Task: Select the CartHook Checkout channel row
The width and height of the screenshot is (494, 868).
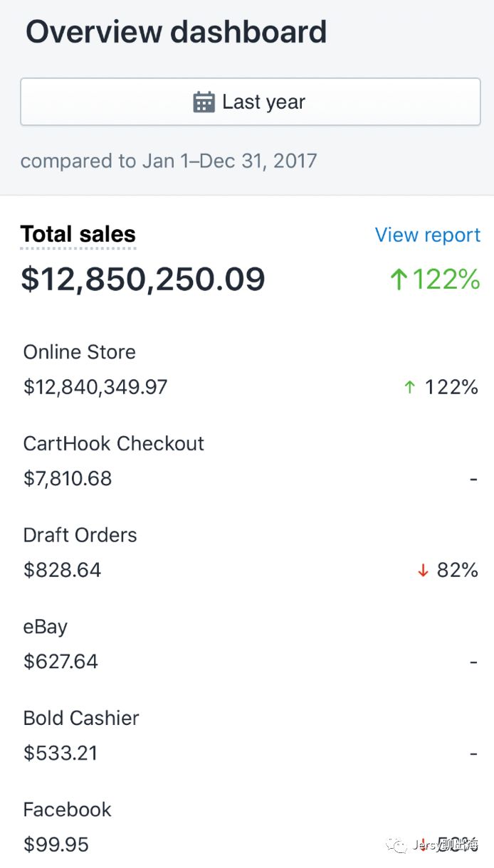Action: coord(113,444)
